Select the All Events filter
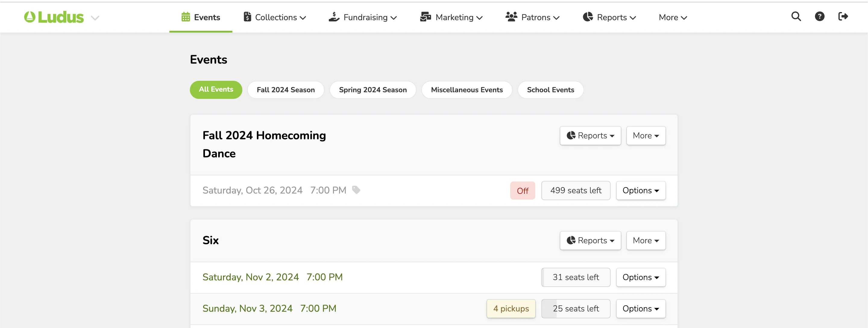The height and width of the screenshot is (328, 868). [216, 90]
